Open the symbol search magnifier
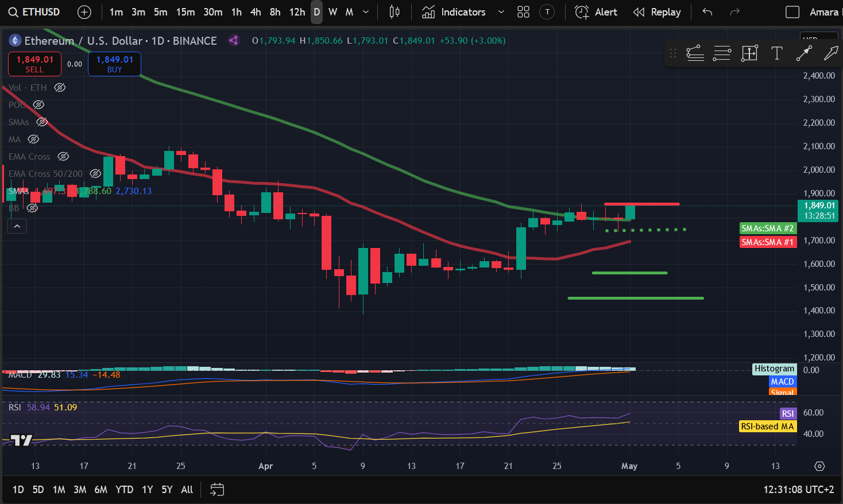 (14, 11)
